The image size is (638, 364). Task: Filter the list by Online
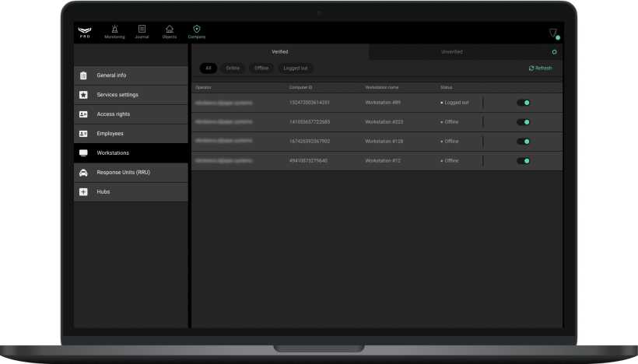[233, 68]
